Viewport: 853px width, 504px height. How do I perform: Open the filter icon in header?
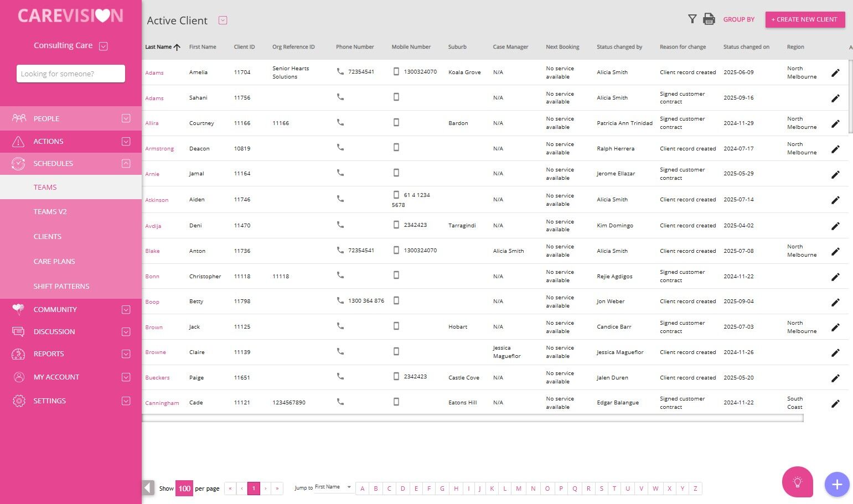[692, 19]
